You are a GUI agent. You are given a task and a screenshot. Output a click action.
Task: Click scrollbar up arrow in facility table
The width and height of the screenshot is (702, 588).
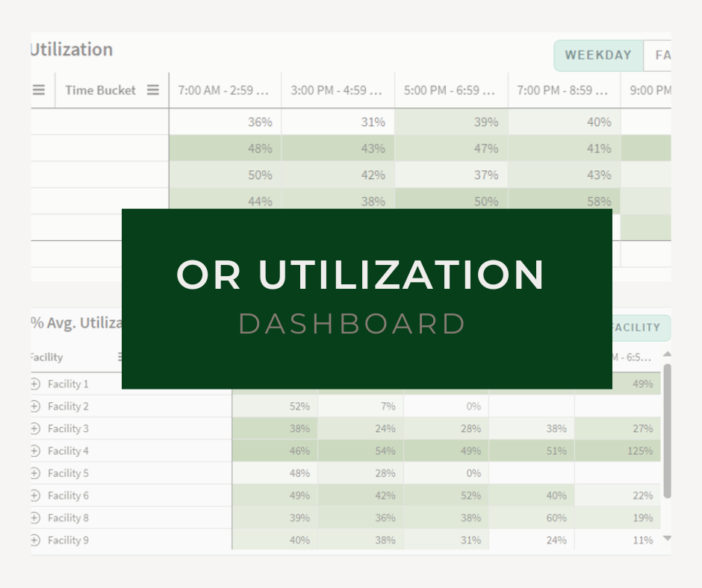pyautogui.click(x=667, y=354)
